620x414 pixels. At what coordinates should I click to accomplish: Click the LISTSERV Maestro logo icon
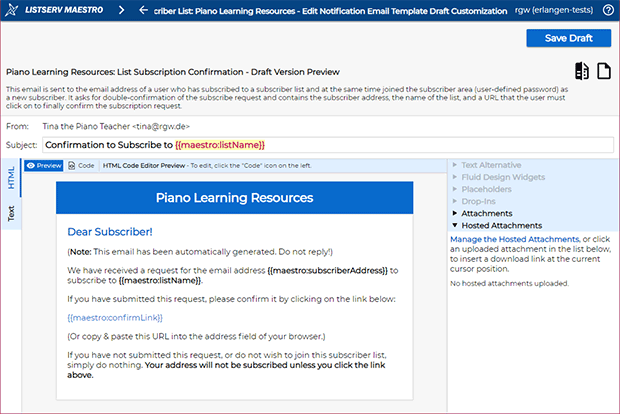(11, 10)
